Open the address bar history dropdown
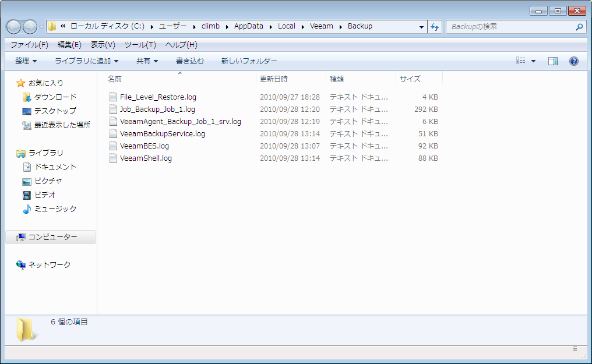592x364 pixels. click(421, 27)
